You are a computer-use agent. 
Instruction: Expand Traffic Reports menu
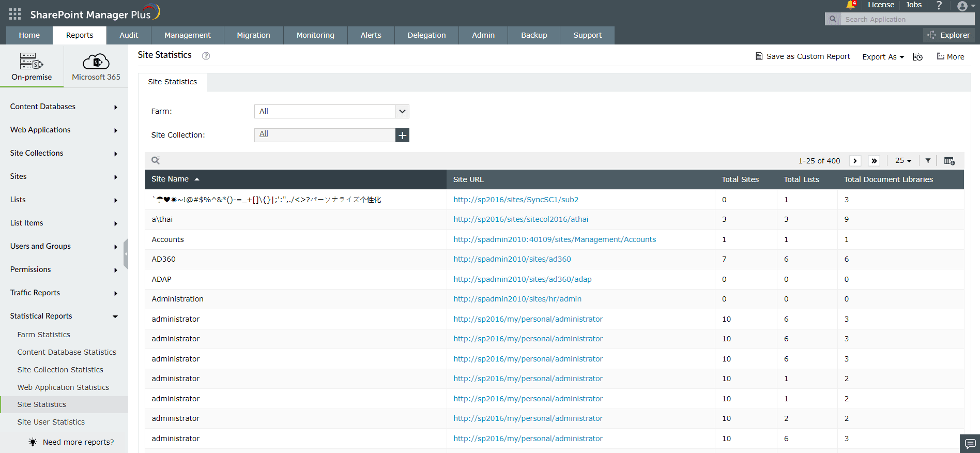click(64, 293)
